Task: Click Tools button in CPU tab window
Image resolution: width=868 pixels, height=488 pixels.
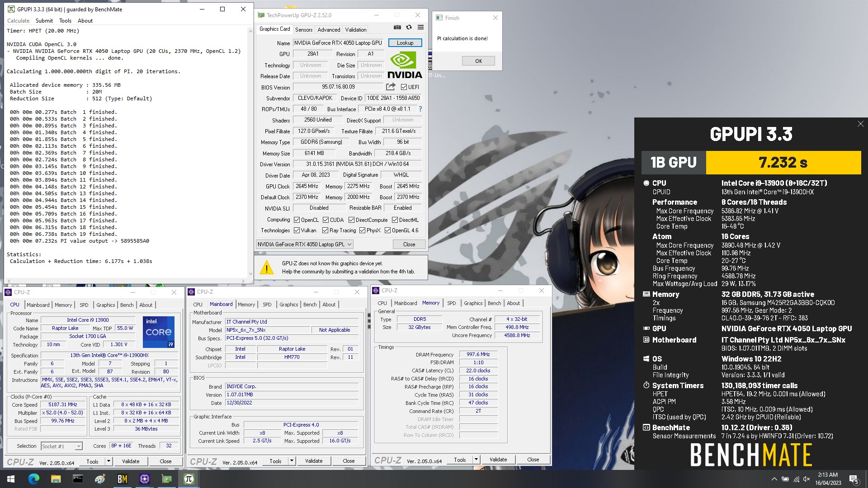Action: pos(92,461)
